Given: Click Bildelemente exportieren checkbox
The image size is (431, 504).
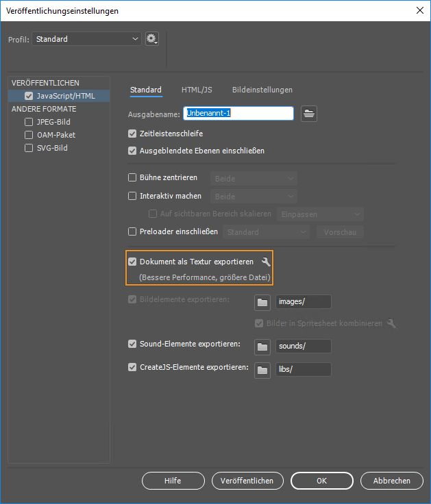Looking at the screenshot, I should (132, 299).
